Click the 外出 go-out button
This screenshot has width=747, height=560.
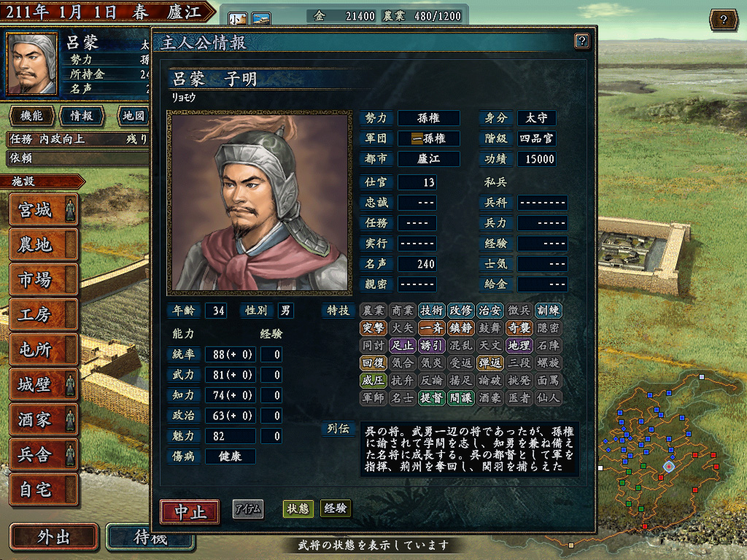click(54, 537)
